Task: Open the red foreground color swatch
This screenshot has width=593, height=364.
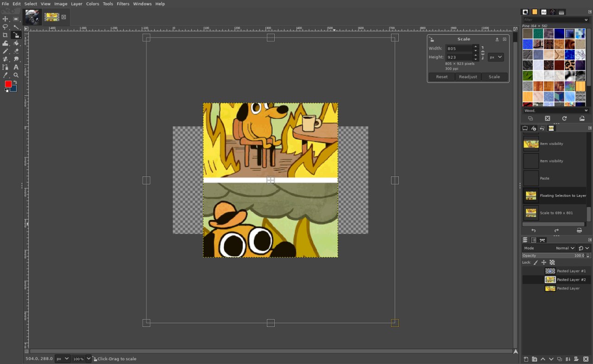Action: [8, 84]
